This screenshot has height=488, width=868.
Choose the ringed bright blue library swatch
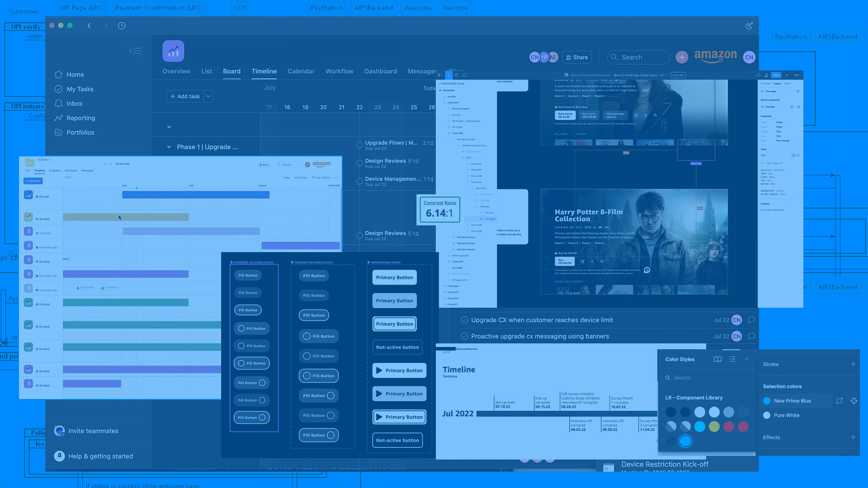point(685,441)
